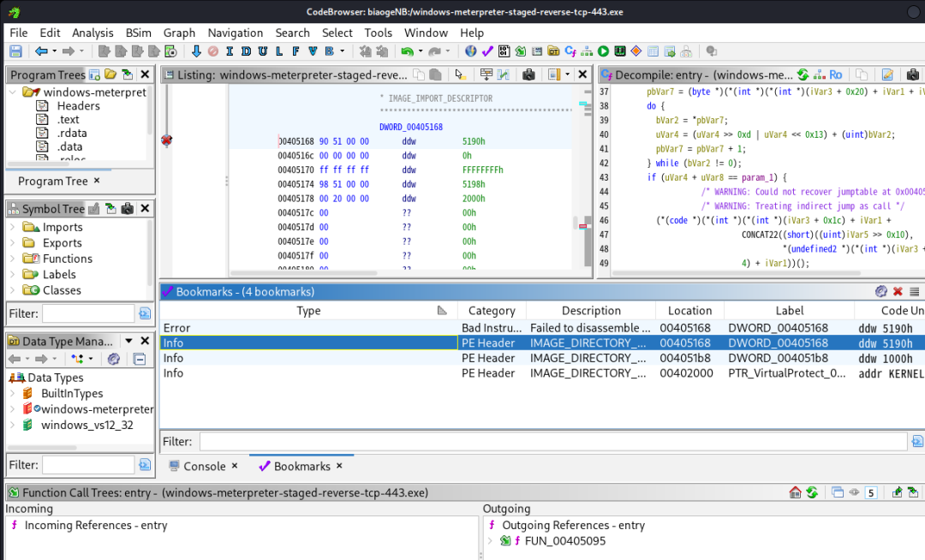This screenshot has height=560, width=925.
Task: Click the Create Function 'F' toolbar icon
Action: (295, 51)
